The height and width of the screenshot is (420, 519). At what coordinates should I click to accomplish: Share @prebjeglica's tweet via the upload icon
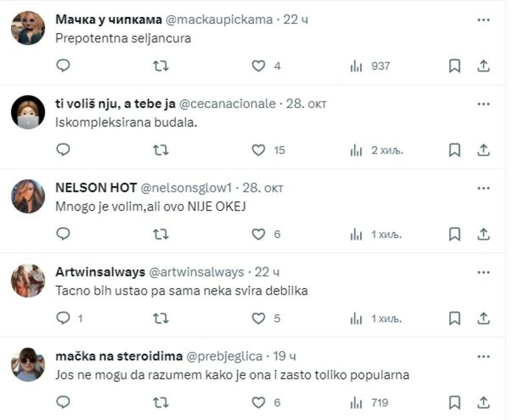pos(485,402)
